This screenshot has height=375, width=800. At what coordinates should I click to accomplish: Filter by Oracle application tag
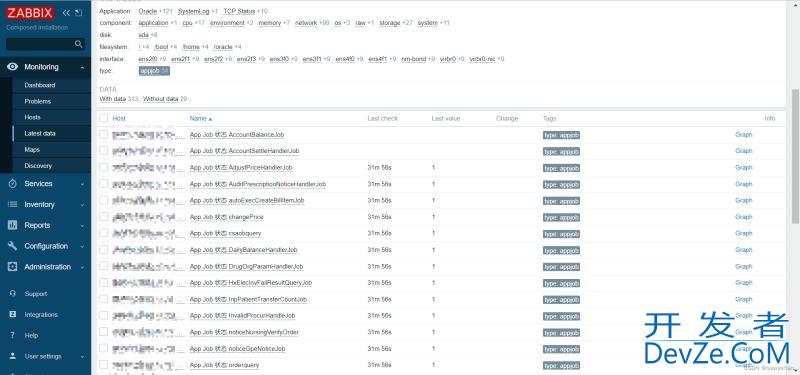(x=147, y=11)
